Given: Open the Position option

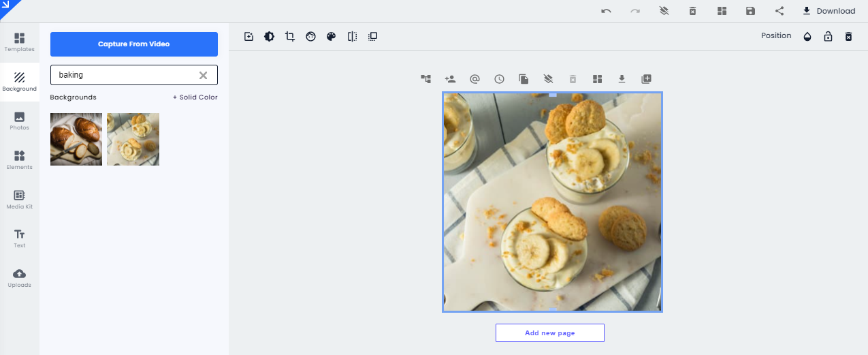Looking at the screenshot, I should 776,35.
